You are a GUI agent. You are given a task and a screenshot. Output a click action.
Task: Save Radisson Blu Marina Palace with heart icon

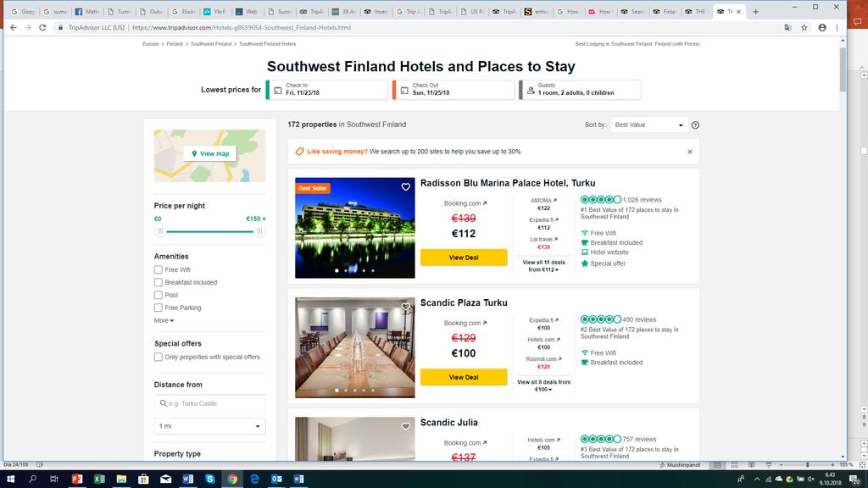click(x=406, y=187)
